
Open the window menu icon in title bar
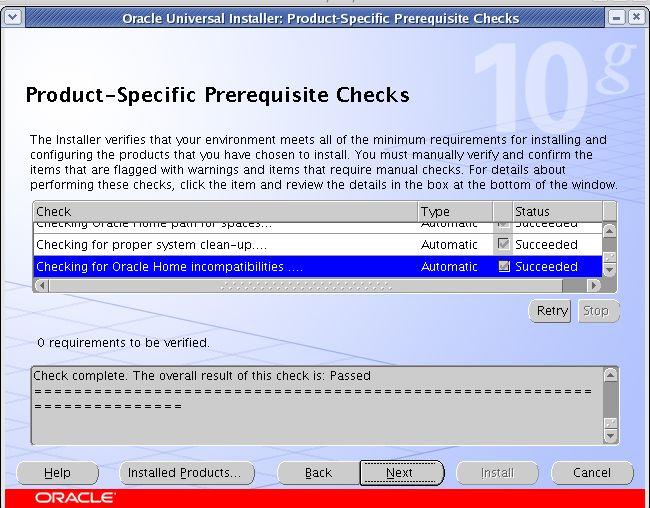(x=12, y=18)
